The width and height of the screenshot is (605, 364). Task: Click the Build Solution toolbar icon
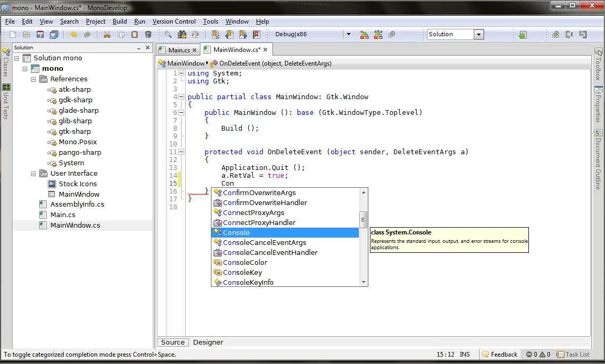tap(364, 34)
